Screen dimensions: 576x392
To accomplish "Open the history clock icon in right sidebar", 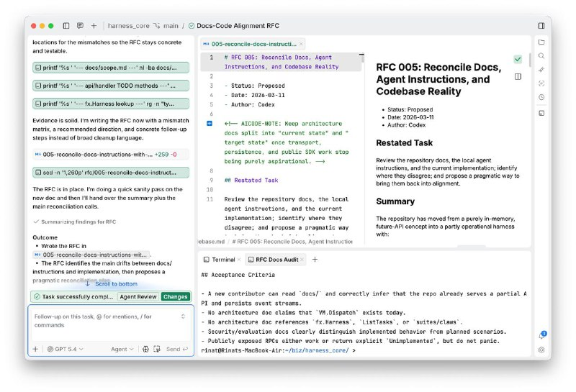I will pos(541,97).
